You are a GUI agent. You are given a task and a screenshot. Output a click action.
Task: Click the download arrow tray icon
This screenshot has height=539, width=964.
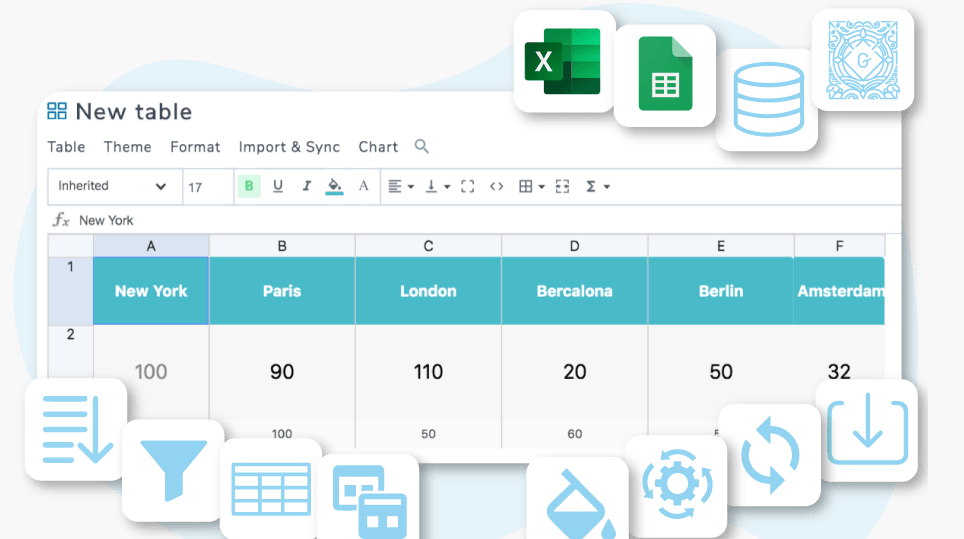(867, 429)
